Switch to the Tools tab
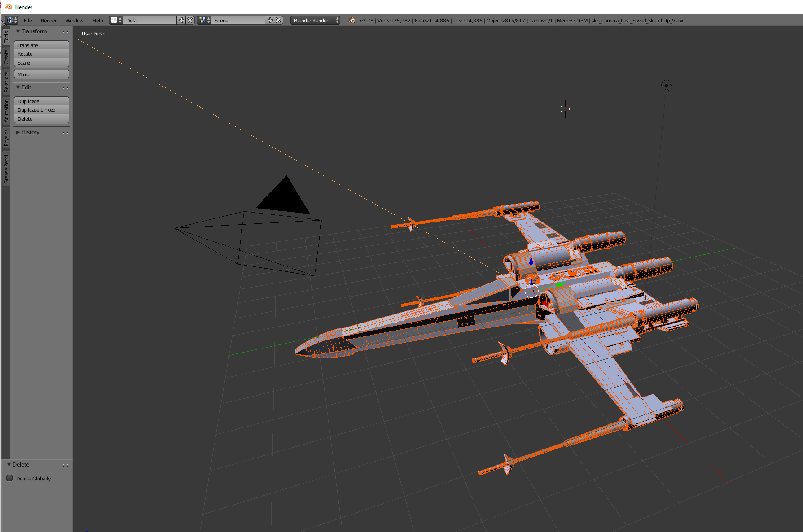Viewport: 803px width, 532px height. pos(6,37)
